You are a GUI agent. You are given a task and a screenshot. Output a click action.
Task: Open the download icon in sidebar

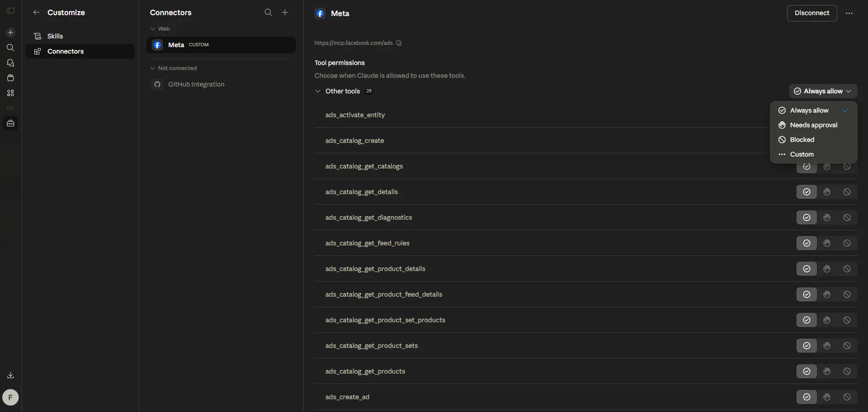pos(11,375)
